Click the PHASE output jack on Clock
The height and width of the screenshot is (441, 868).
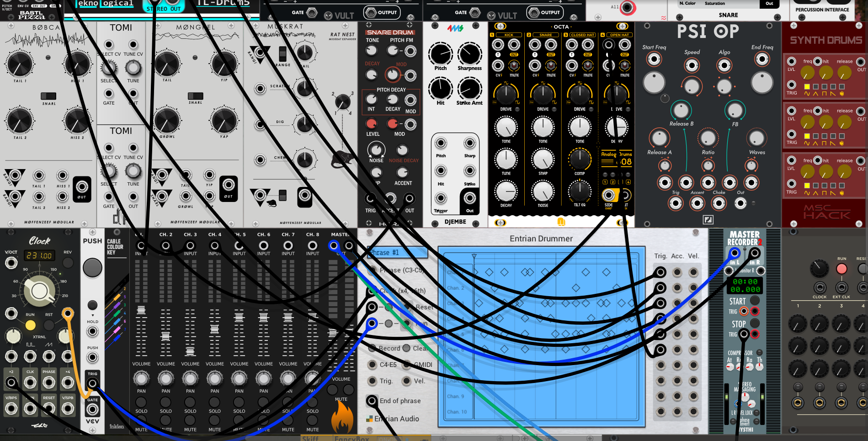(49, 383)
